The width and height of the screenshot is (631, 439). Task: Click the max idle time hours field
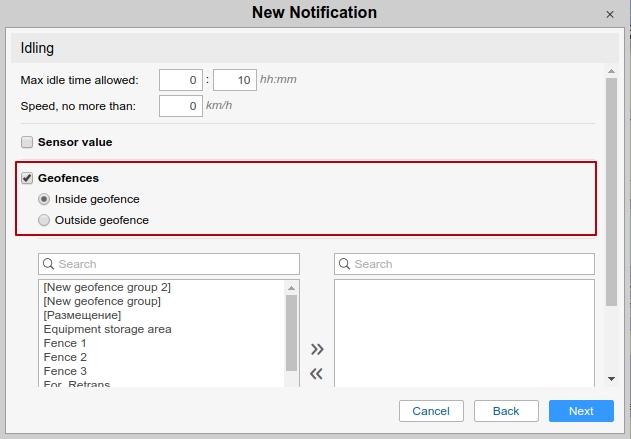[x=181, y=80]
